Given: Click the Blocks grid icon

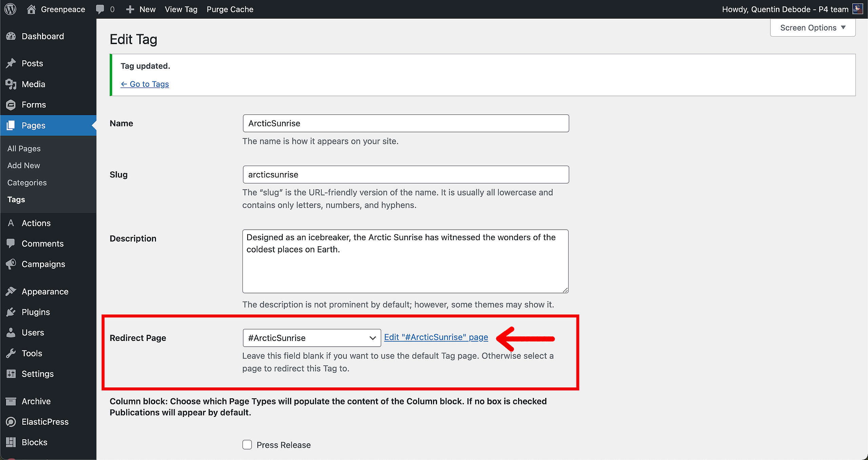Looking at the screenshot, I should click(x=11, y=442).
